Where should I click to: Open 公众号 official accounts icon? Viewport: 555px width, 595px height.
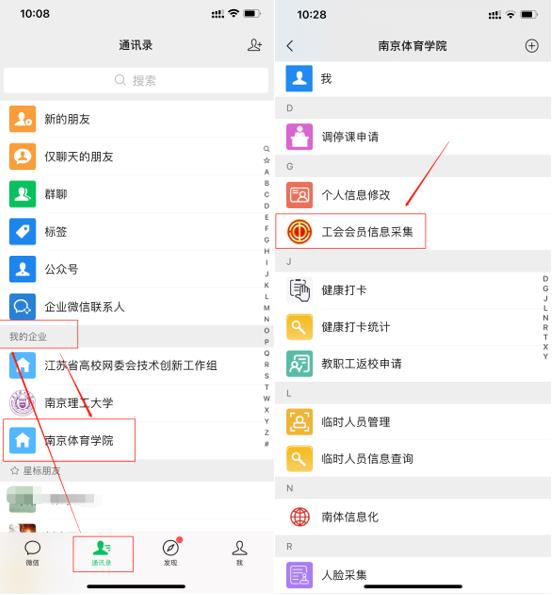22,269
